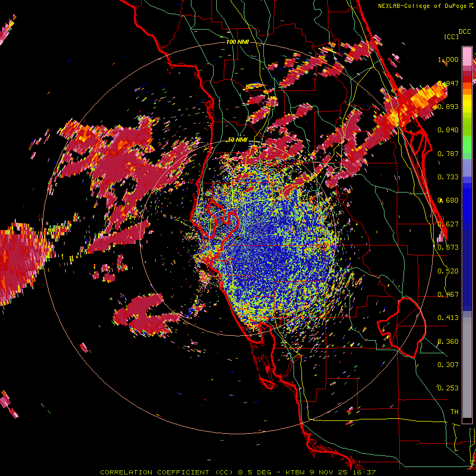
Task: Click the 1.000 scale value
Action: click(448, 59)
